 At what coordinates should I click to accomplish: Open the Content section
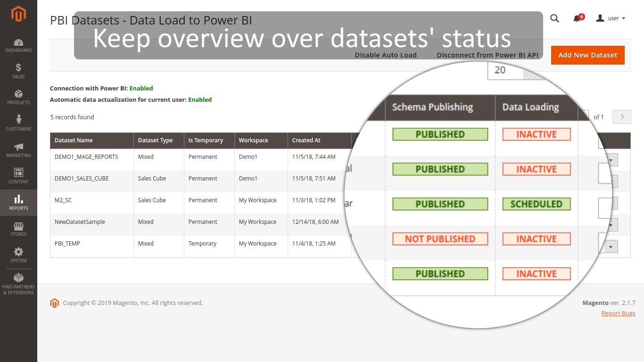click(18, 176)
